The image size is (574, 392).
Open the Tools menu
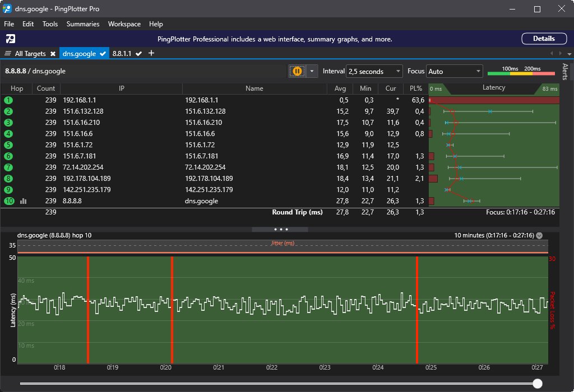tap(50, 24)
